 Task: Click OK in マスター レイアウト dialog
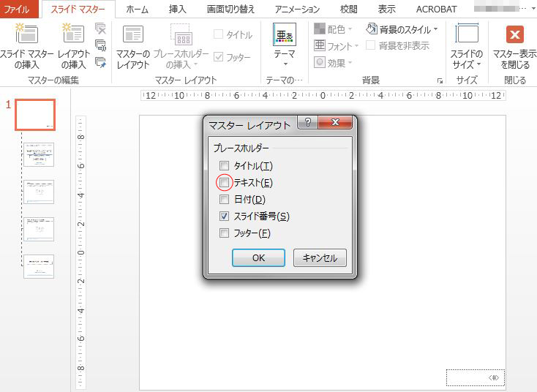258,257
